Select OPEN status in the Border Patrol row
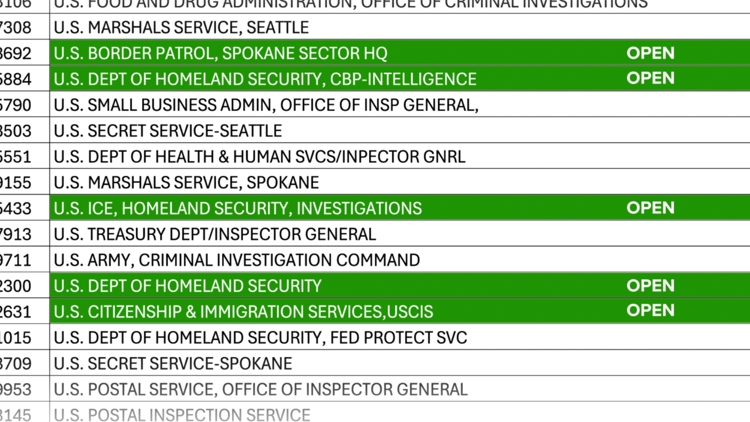The height and width of the screenshot is (422, 750). click(x=650, y=53)
